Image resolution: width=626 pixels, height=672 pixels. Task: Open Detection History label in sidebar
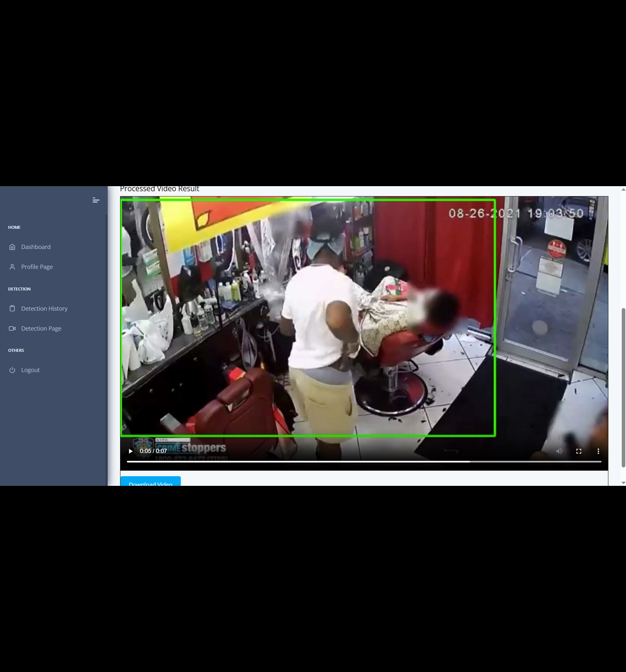[x=44, y=308]
